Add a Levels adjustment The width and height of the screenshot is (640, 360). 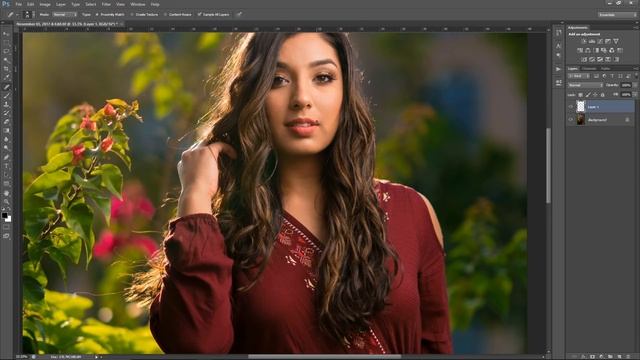click(592, 42)
